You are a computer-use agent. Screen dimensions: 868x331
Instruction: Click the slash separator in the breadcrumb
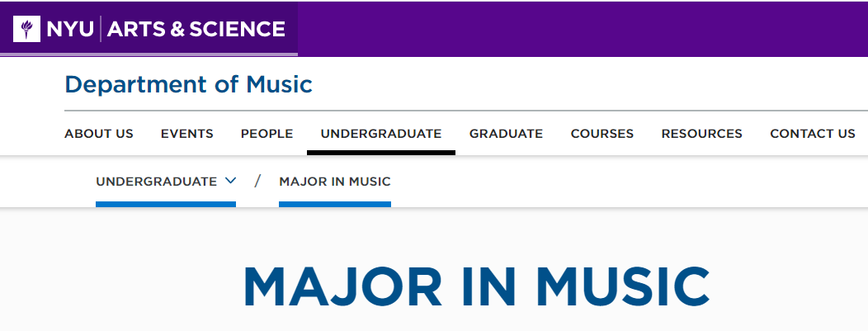257,181
